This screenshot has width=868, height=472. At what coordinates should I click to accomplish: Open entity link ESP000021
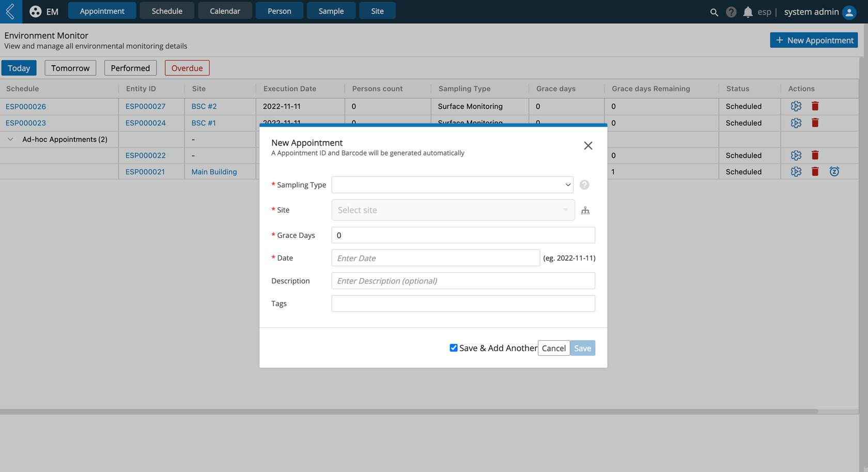[145, 171]
